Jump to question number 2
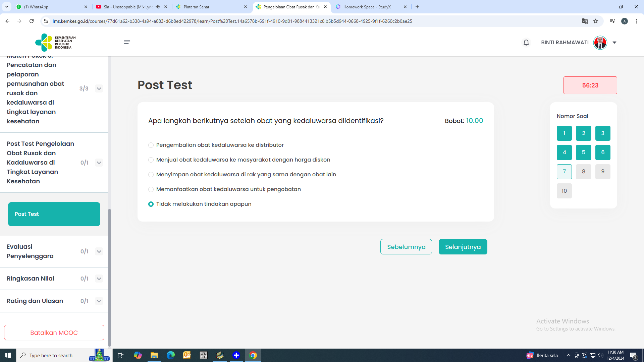The width and height of the screenshot is (644, 362). point(584,133)
